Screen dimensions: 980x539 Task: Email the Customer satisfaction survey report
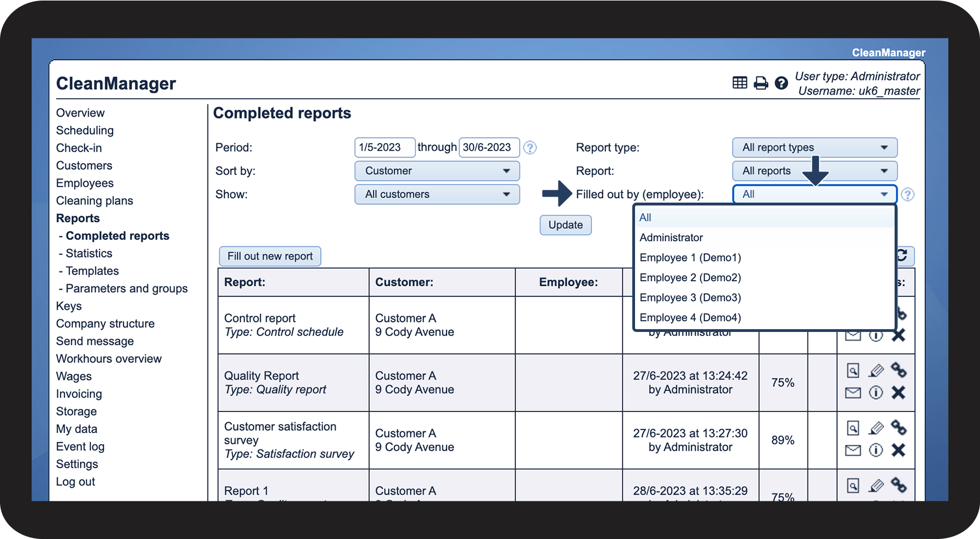853,450
